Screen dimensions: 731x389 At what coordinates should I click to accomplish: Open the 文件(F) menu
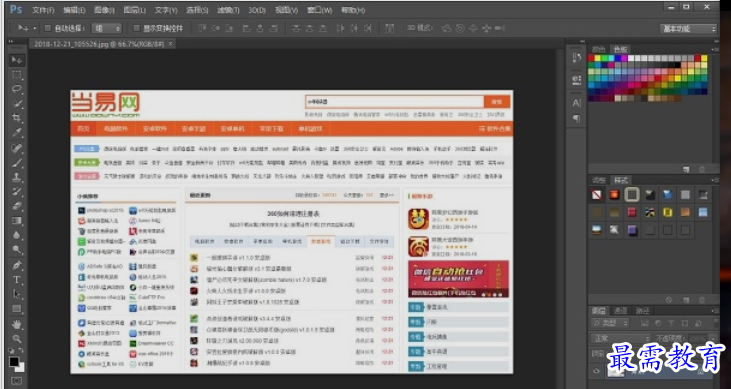click(43, 10)
